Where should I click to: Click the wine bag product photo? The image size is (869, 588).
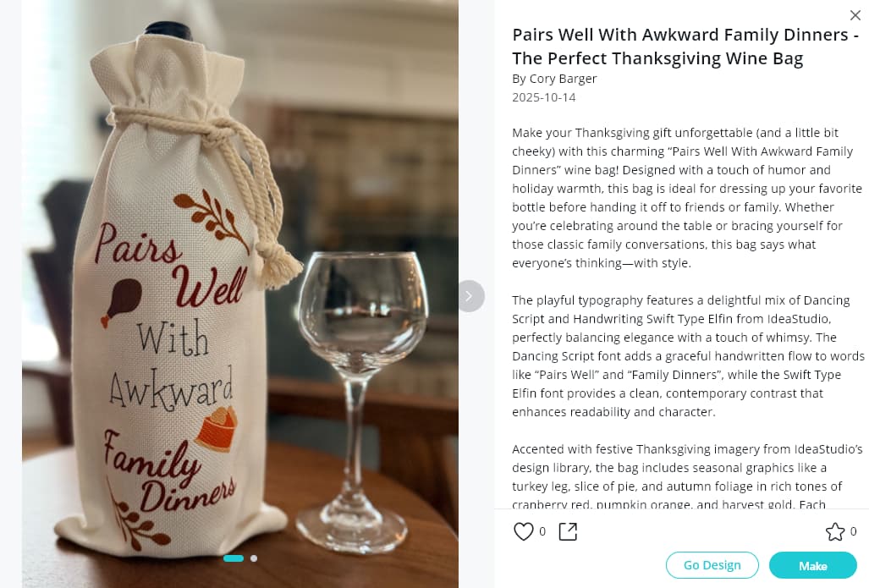[x=240, y=294]
